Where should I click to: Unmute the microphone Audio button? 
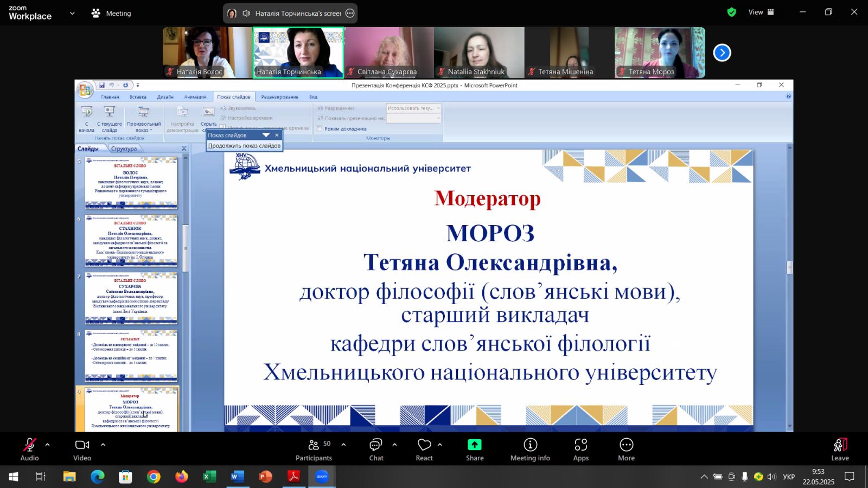coord(29,445)
